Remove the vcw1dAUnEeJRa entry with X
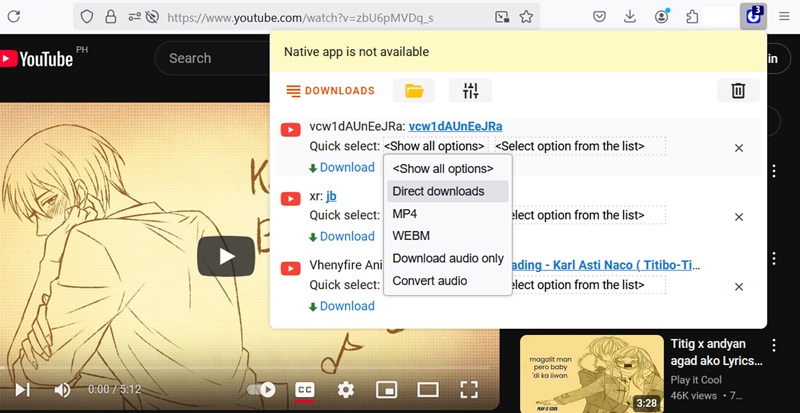The height and width of the screenshot is (413, 800). [738, 148]
